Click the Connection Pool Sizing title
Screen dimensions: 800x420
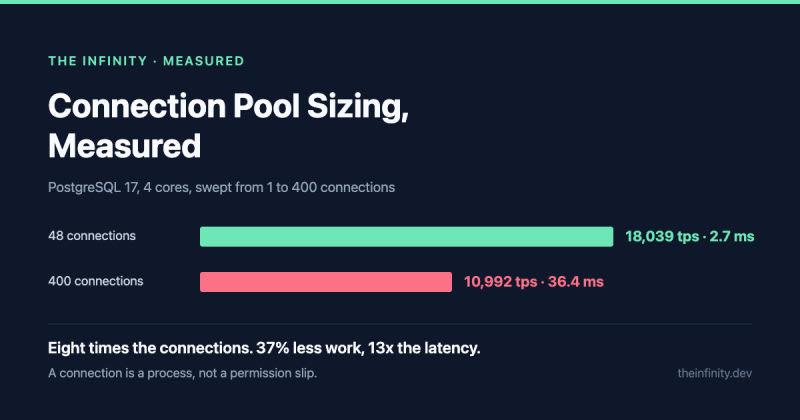(x=228, y=107)
